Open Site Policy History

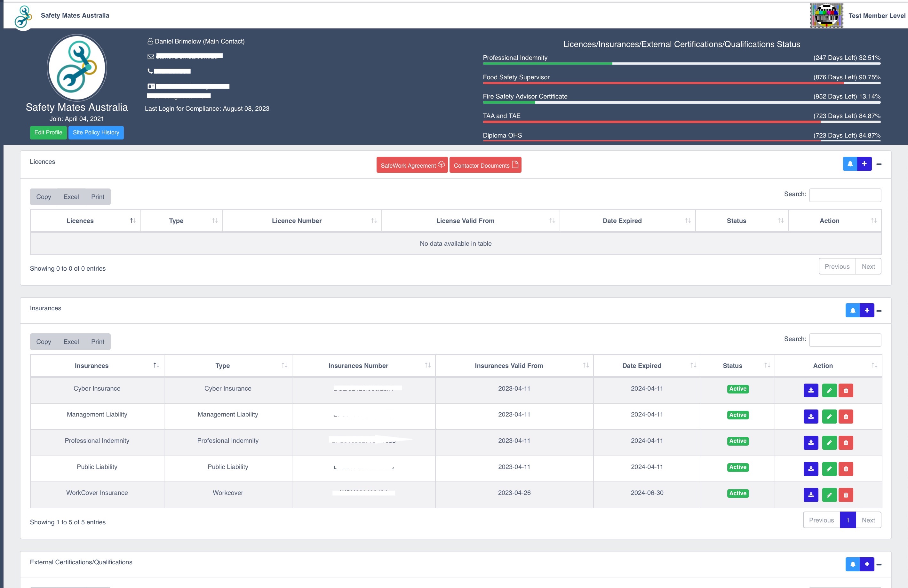click(96, 132)
